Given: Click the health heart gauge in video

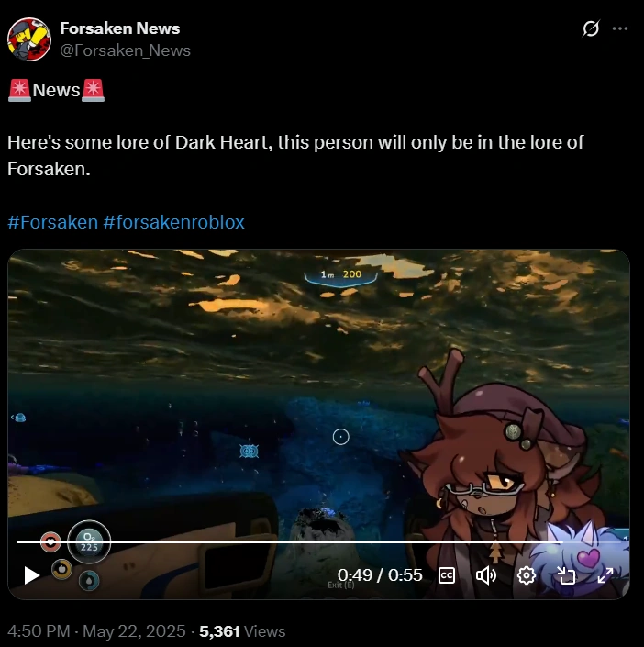Looking at the screenshot, I should (50, 542).
